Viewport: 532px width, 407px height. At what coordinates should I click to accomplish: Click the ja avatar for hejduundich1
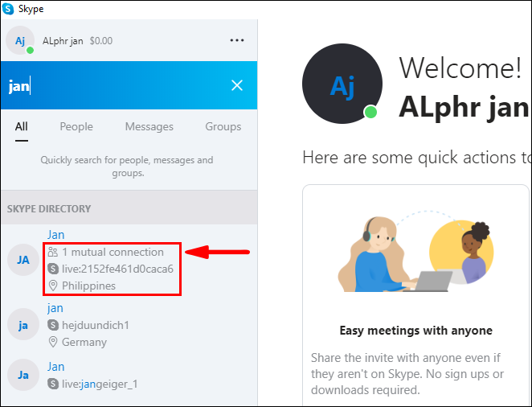[x=23, y=325]
